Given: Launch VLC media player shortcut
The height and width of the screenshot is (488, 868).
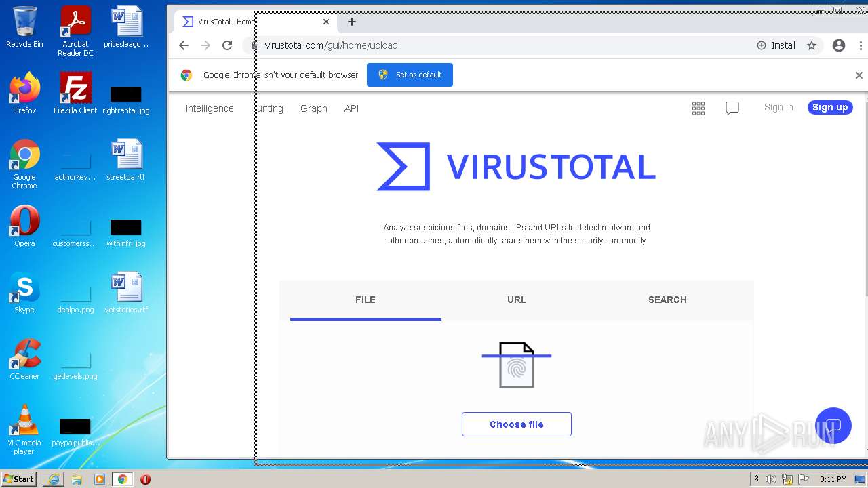Looking at the screenshot, I should point(24,430).
